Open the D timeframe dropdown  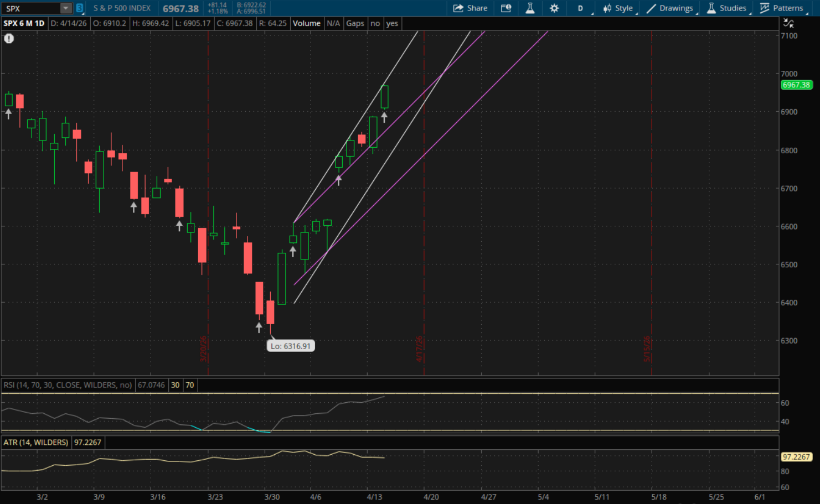[x=581, y=8]
